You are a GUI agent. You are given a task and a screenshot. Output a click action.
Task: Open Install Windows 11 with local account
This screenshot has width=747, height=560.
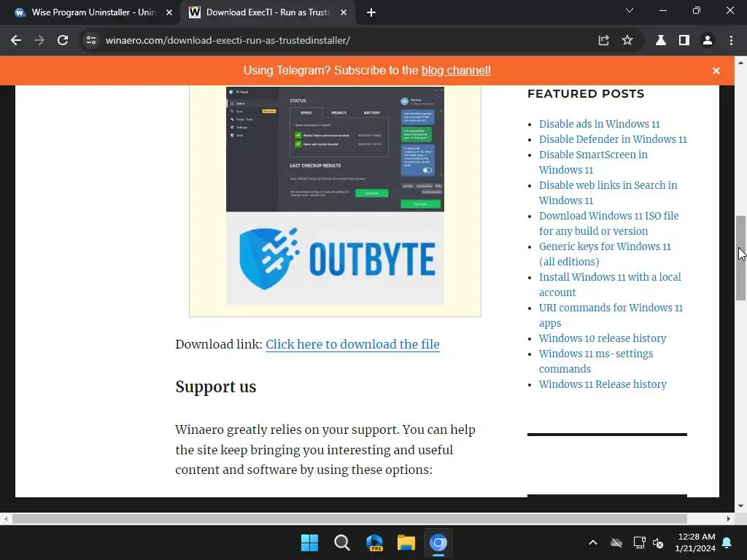tap(610, 284)
